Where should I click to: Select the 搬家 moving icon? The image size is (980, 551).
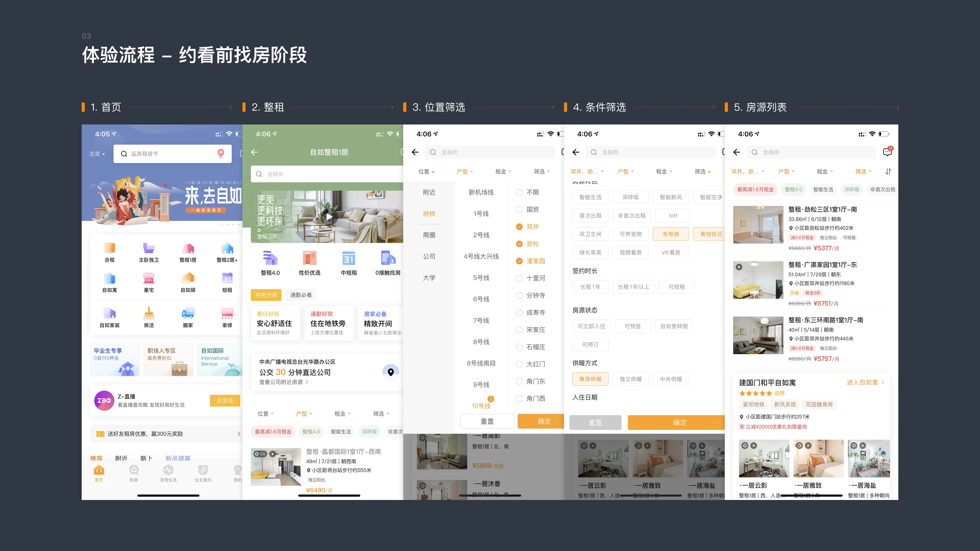[188, 313]
